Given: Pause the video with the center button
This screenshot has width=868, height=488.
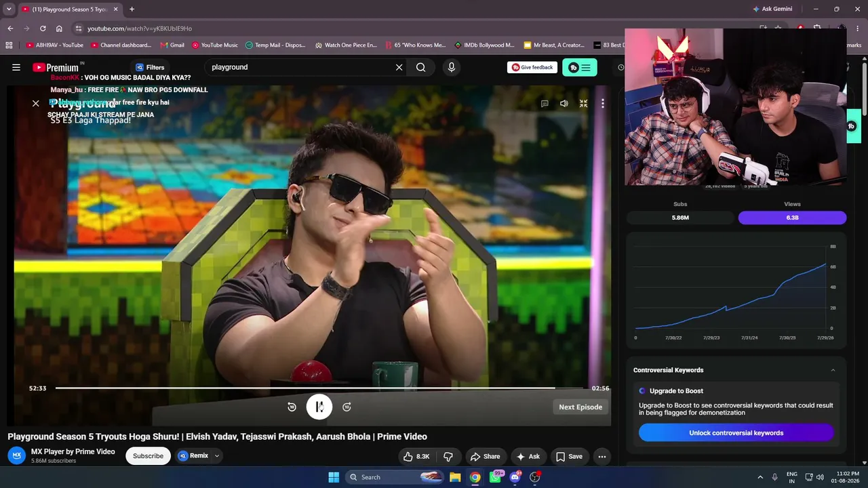Looking at the screenshot, I should point(319,407).
